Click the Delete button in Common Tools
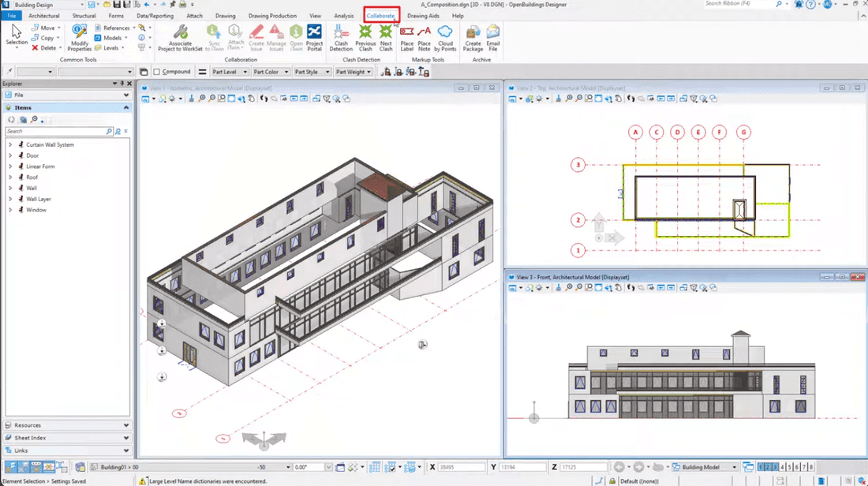 pyautogui.click(x=46, y=48)
